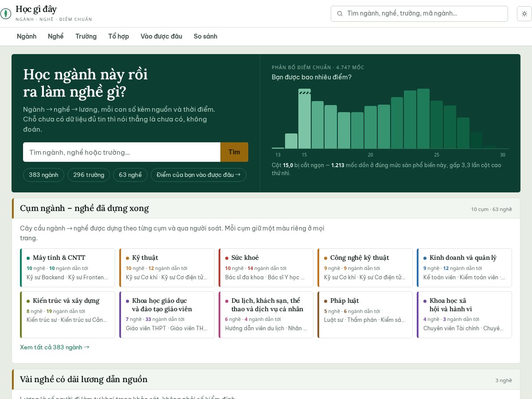This screenshot has height=399, width=532.
Task: Click the 10 cụm · 63 nghề counter
Action: pyautogui.click(x=491, y=209)
